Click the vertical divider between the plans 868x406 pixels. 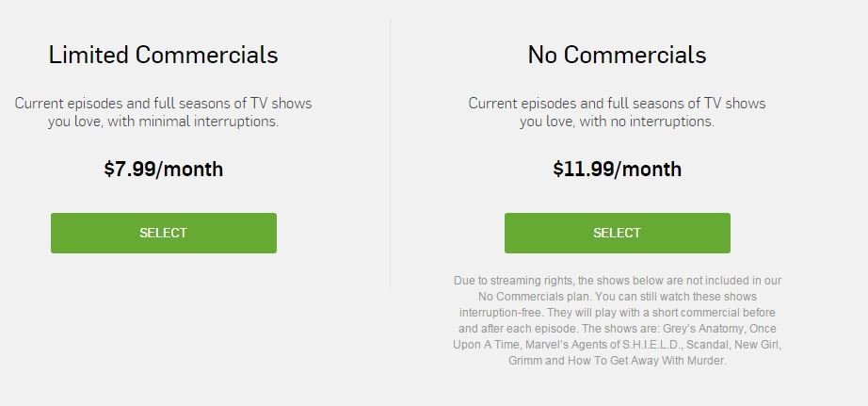click(x=390, y=153)
